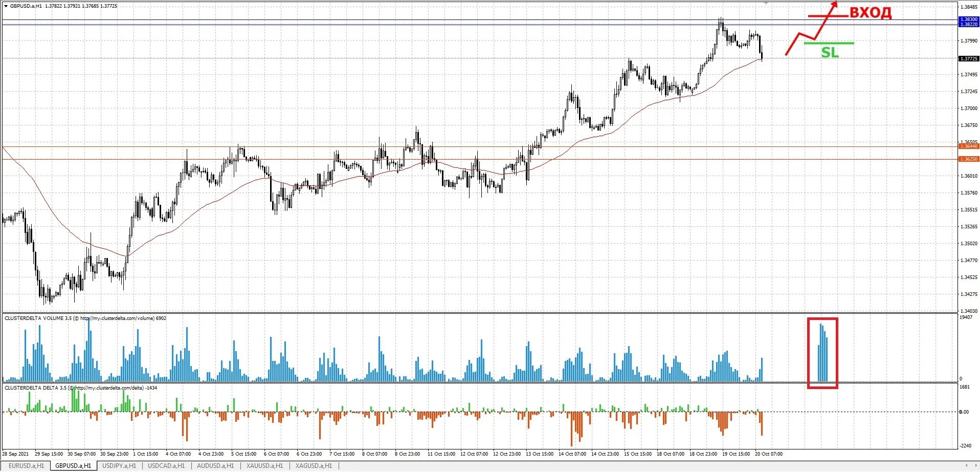Click the orange 1.36250 price level label
The image size is (980, 472).
coord(968,159)
